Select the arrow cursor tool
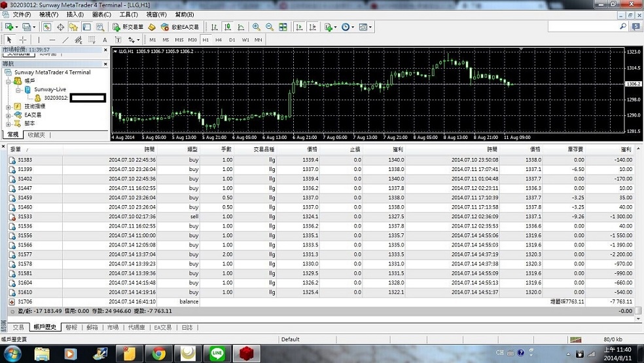644x363 pixels. [9, 40]
